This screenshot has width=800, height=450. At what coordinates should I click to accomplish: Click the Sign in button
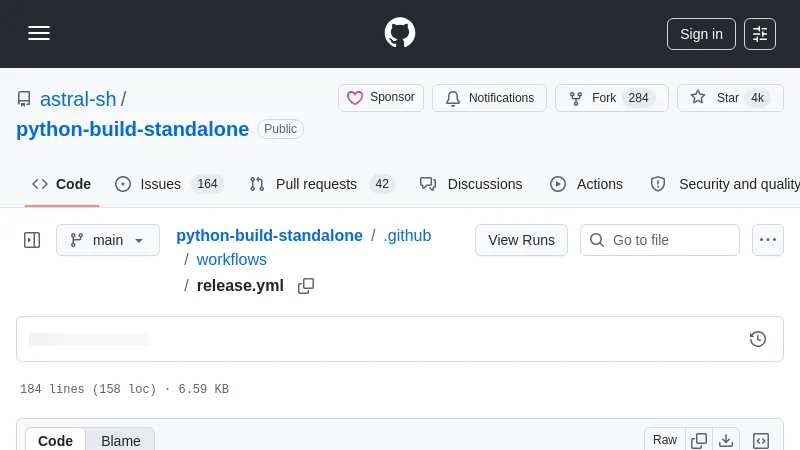click(701, 33)
